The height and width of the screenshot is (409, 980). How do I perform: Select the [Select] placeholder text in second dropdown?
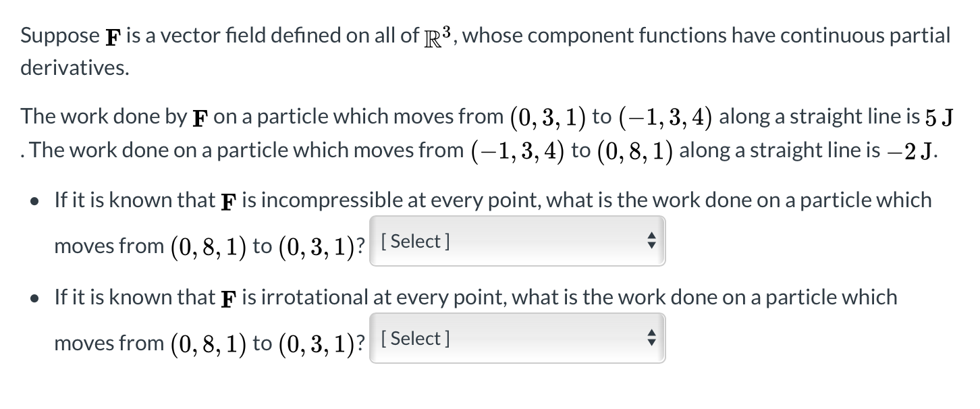tap(414, 339)
